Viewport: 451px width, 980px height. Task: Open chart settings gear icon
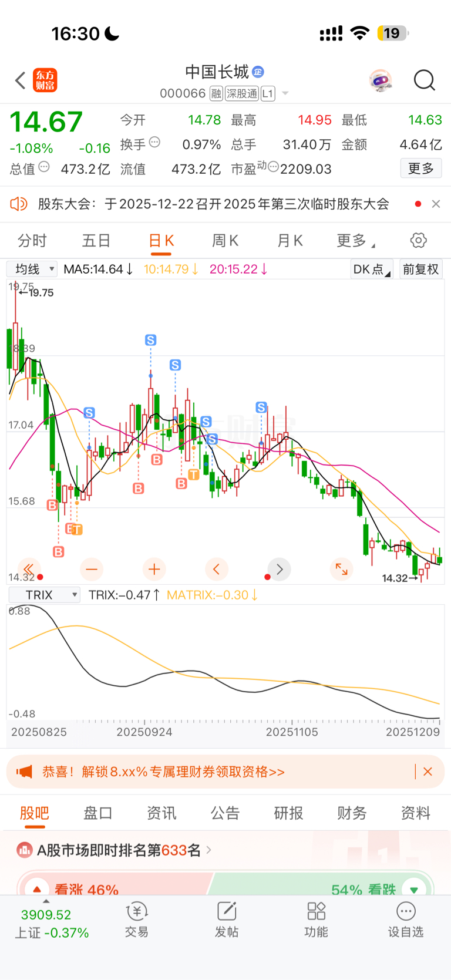point(418,240)
